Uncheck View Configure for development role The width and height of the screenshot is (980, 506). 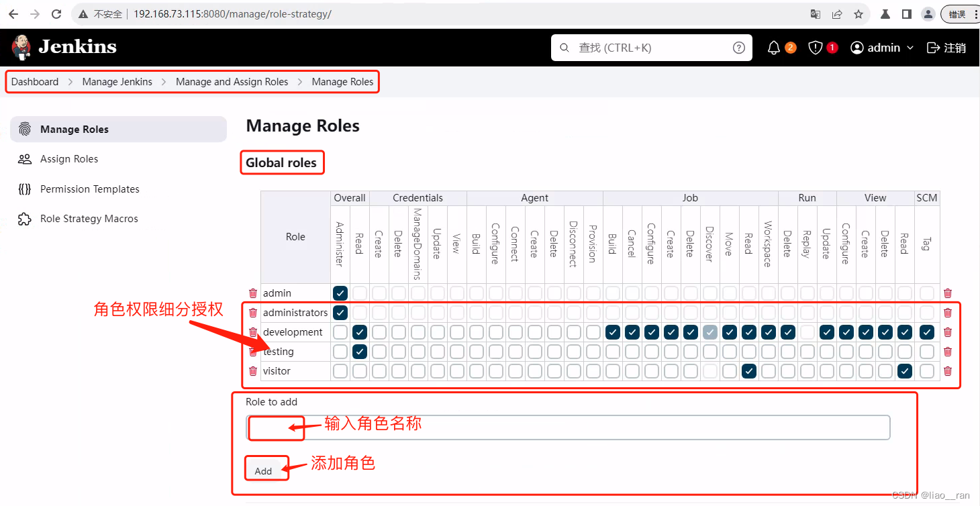click(846, 332)
